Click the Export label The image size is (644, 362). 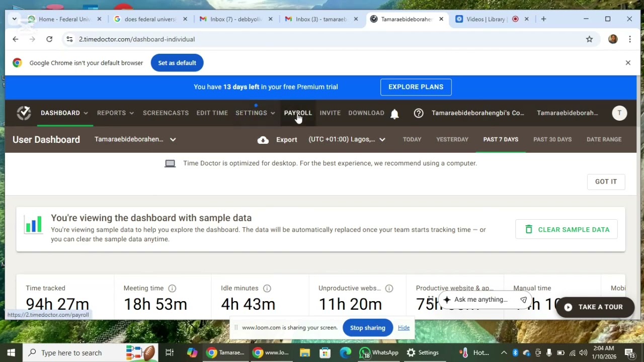pos(287,140)
